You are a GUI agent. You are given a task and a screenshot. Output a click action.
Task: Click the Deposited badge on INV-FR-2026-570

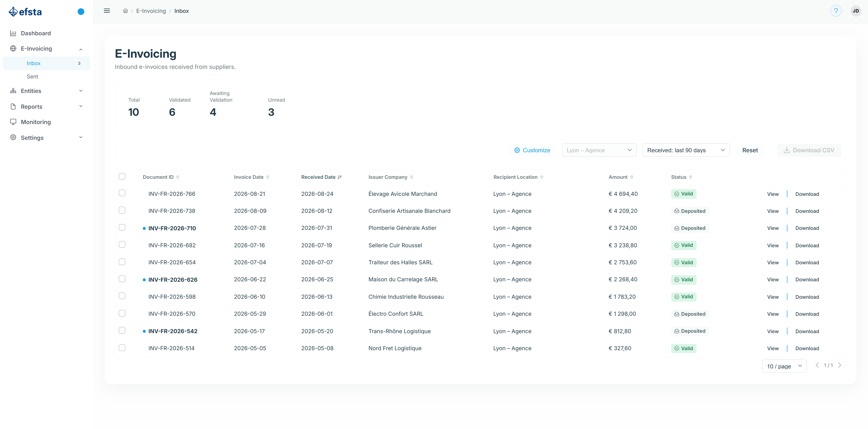(690, 314)
